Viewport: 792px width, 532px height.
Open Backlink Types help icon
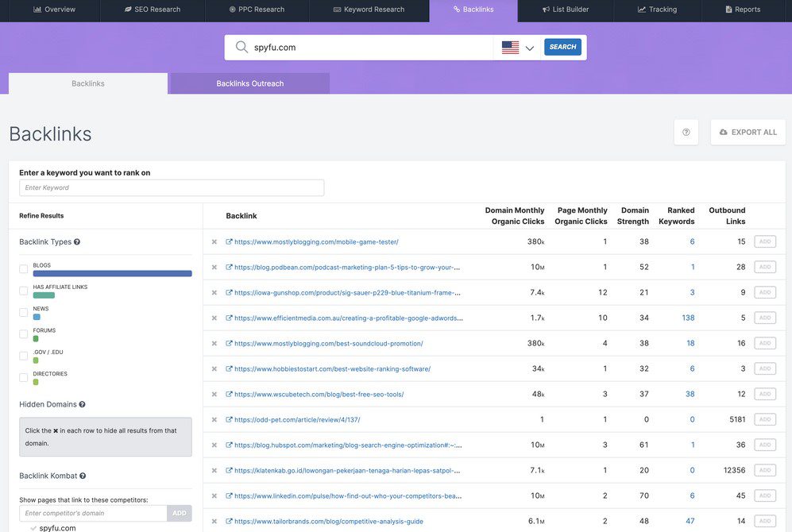click(x=77, y=241)
